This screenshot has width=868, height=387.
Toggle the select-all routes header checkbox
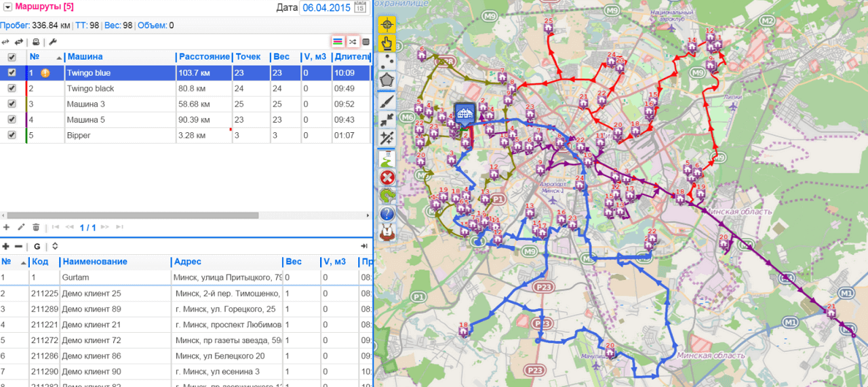pos(12,58)
